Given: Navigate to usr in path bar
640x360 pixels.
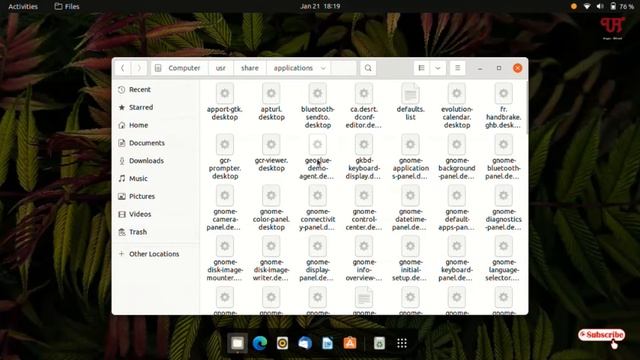Looking at the screenshot, I should (x=221, y=68).
